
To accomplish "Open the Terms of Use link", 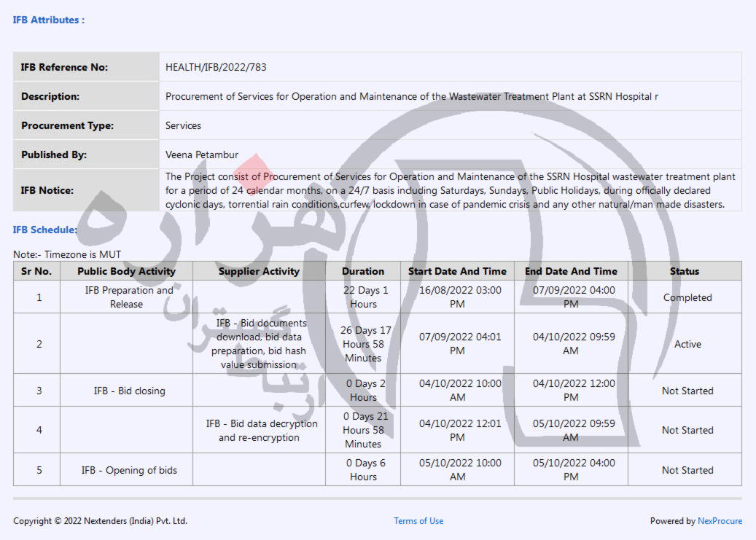I will click(x=418, y=521).
